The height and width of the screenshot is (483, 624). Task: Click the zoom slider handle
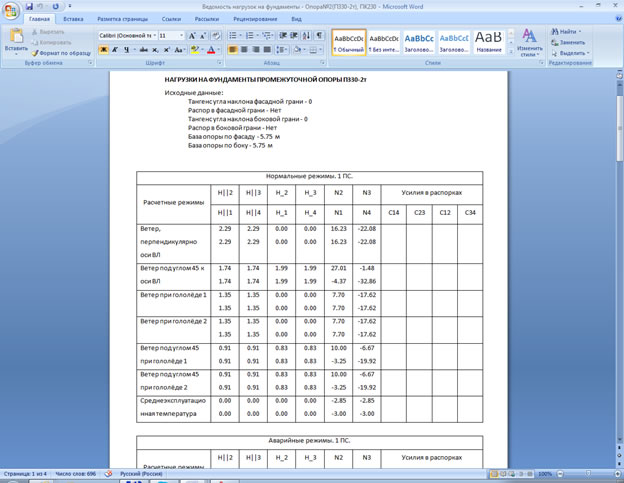(x=588, y=474)
